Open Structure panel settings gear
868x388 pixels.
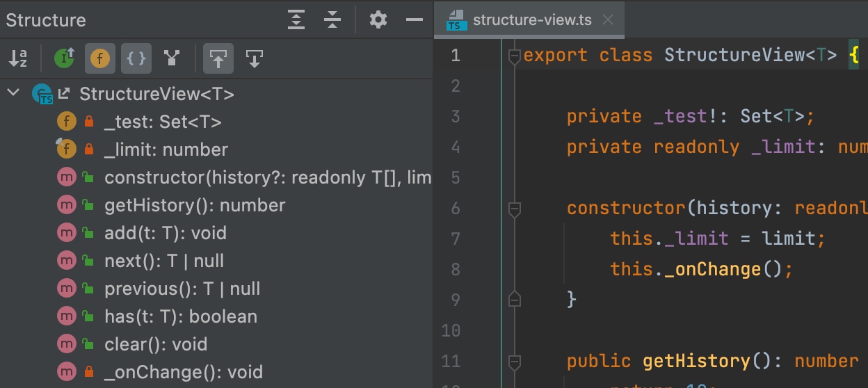tap(378, 19)
